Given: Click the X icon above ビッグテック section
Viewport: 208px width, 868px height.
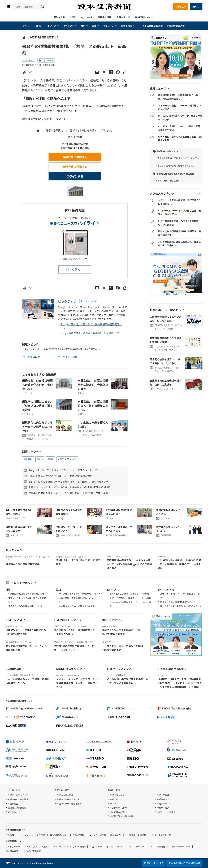Looking at the screenshot, I should click(x=111, y=288).
